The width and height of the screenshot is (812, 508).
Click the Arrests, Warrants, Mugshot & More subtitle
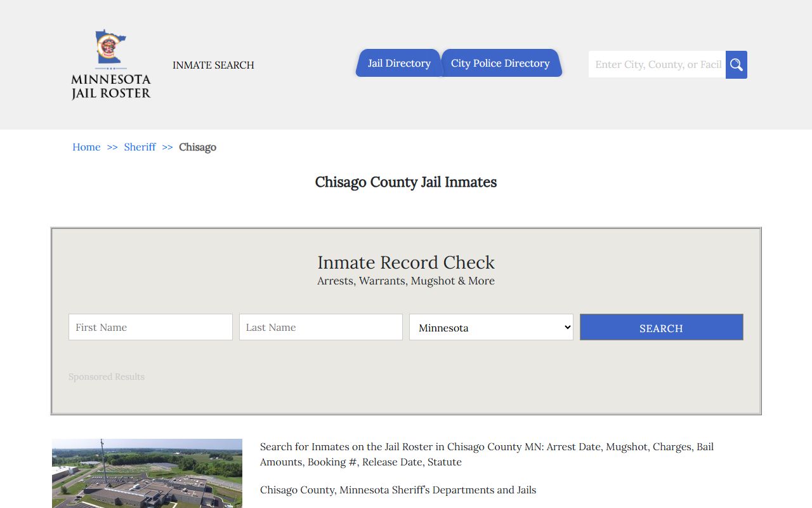(406, 281)
